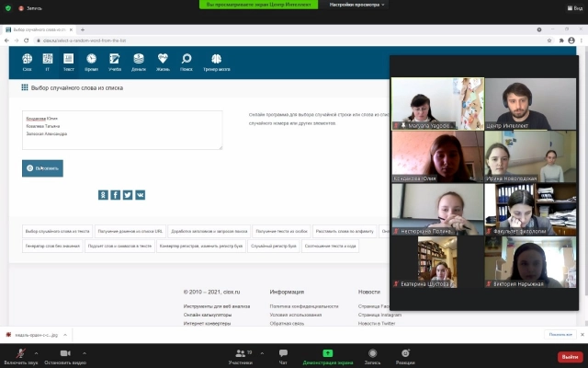This screenshot has height=368, width=588.
Task: Close the Выбор случайного слова browser tab
Action: click(x=71, y=29)
